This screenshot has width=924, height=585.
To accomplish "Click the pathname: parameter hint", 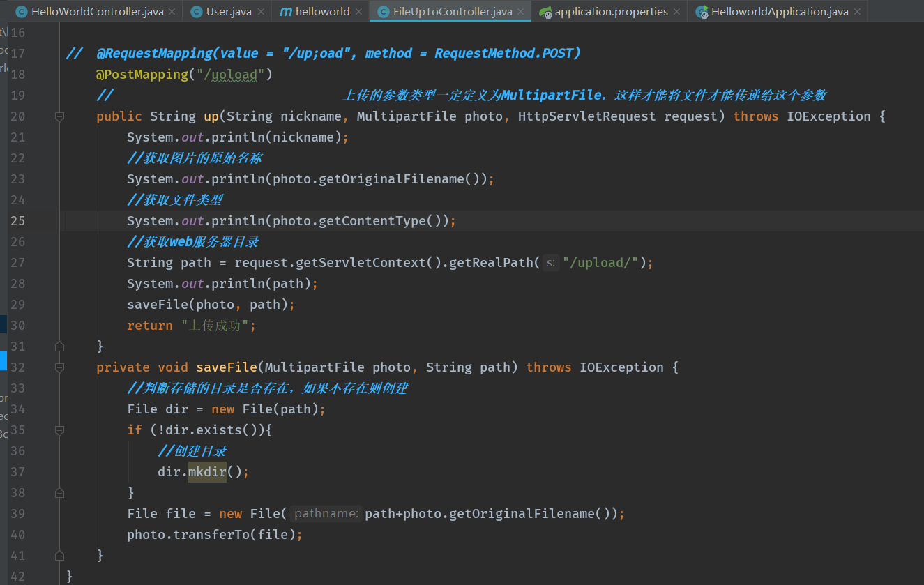I will tap(326, 514).
